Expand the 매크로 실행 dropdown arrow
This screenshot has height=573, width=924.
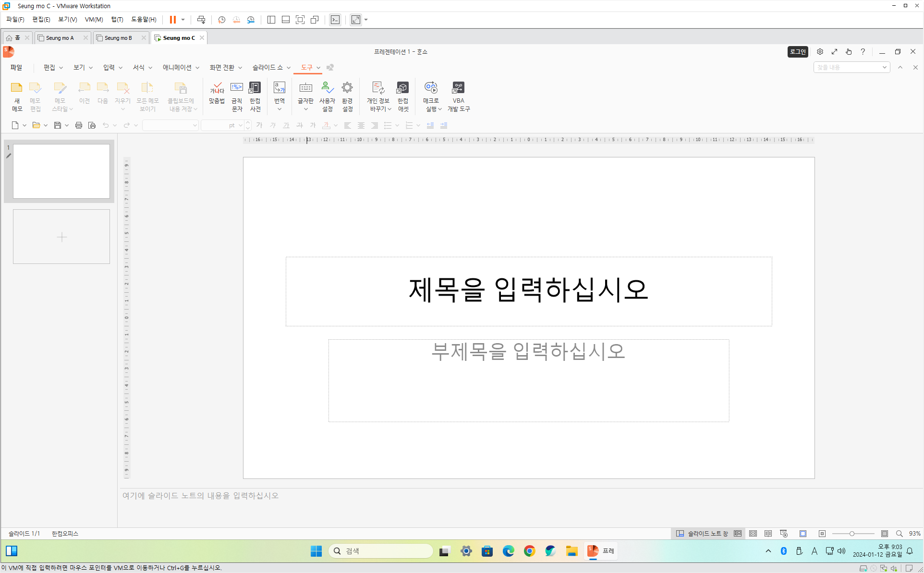click(439, 109)
